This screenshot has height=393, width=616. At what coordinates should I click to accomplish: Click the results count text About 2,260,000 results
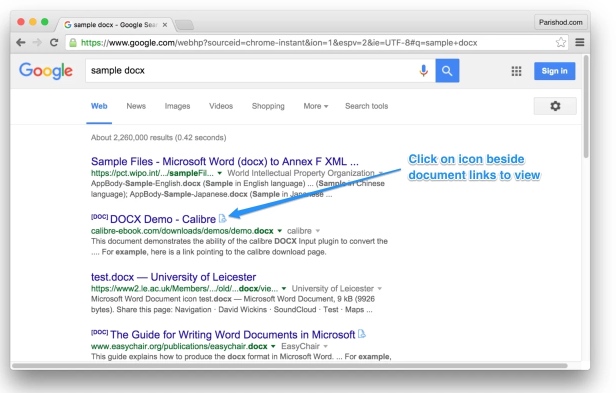[159, 138]
